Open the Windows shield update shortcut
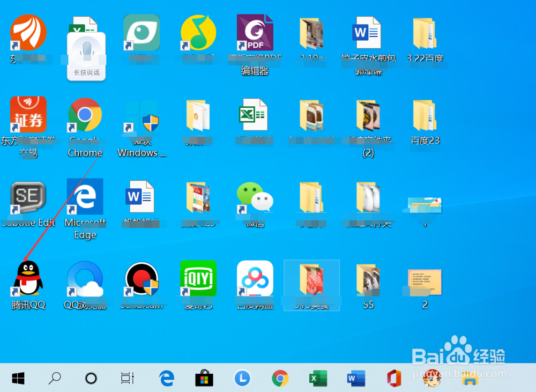Viewport: 536px width, 392px height. coord(142,116)
